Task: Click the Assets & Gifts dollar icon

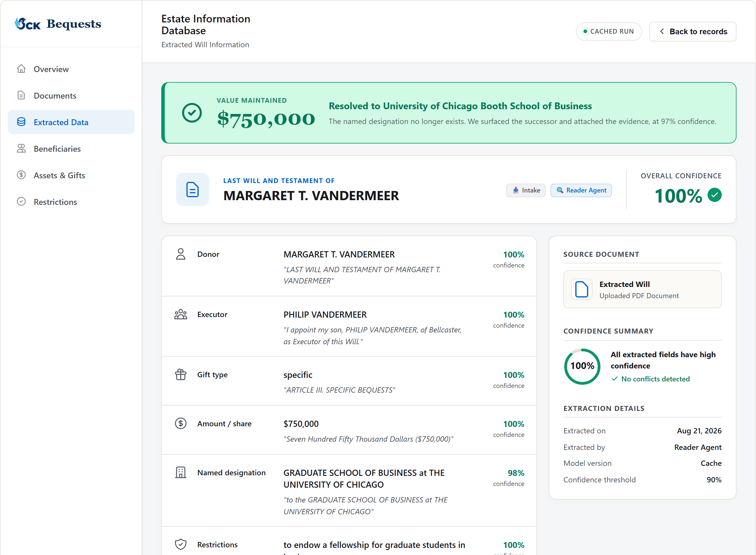Action: tap(21, 175)
